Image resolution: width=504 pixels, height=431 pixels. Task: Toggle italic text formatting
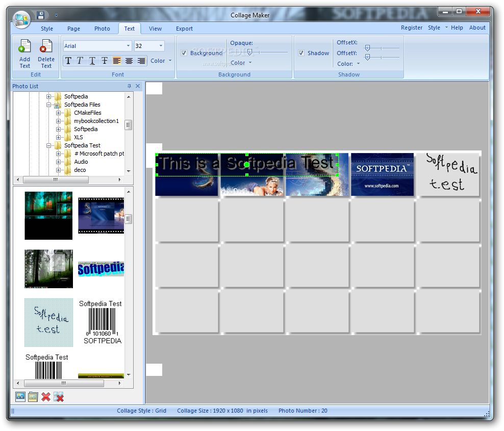(x=80, y=61)
